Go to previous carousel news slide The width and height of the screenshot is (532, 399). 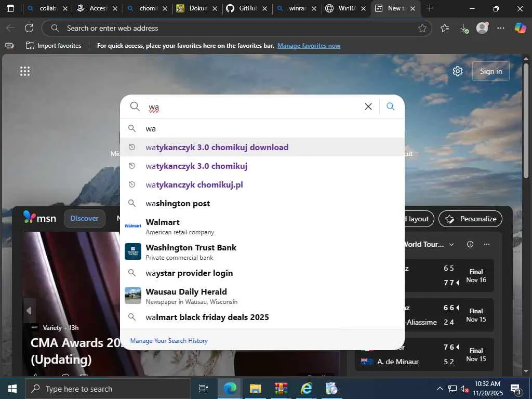pyautogui.click(x=29, y=311)
